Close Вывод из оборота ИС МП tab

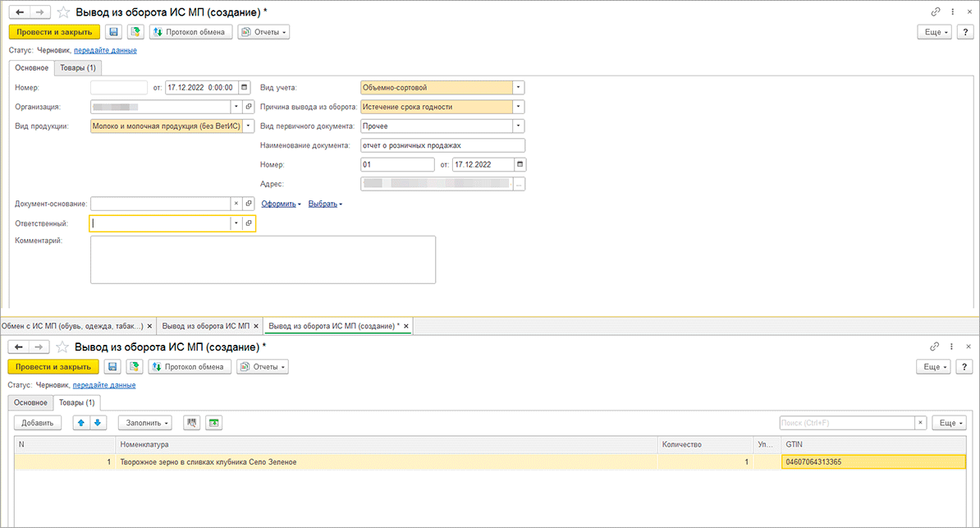coord(255,326)
